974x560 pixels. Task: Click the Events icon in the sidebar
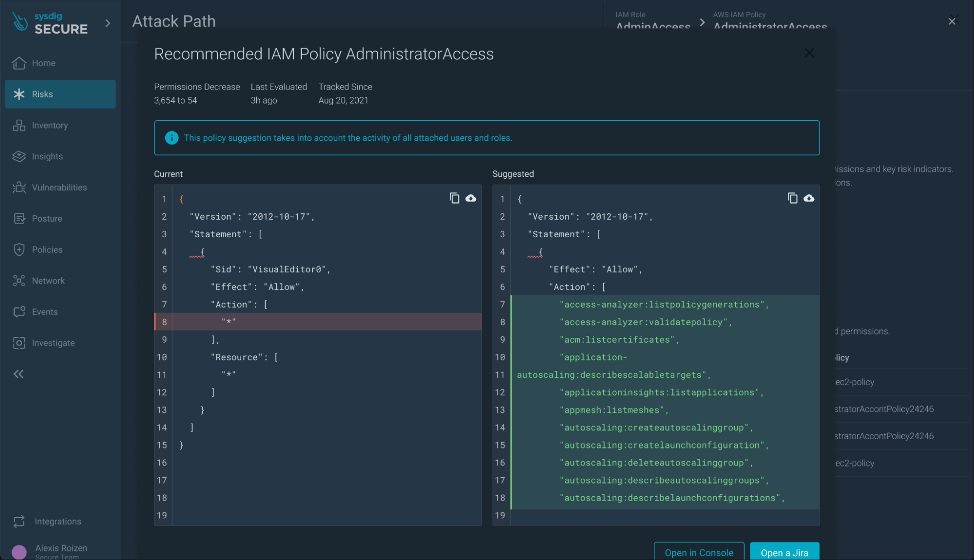19,312
